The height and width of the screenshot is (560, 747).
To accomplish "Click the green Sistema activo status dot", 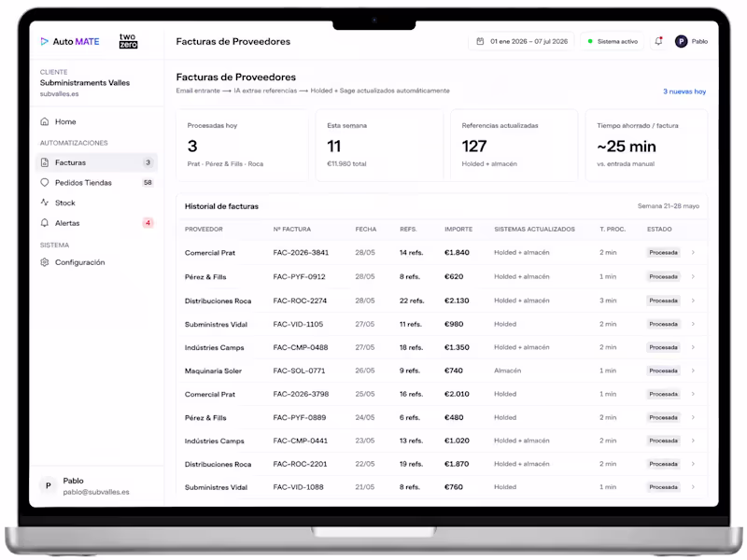I will (590, 41).
